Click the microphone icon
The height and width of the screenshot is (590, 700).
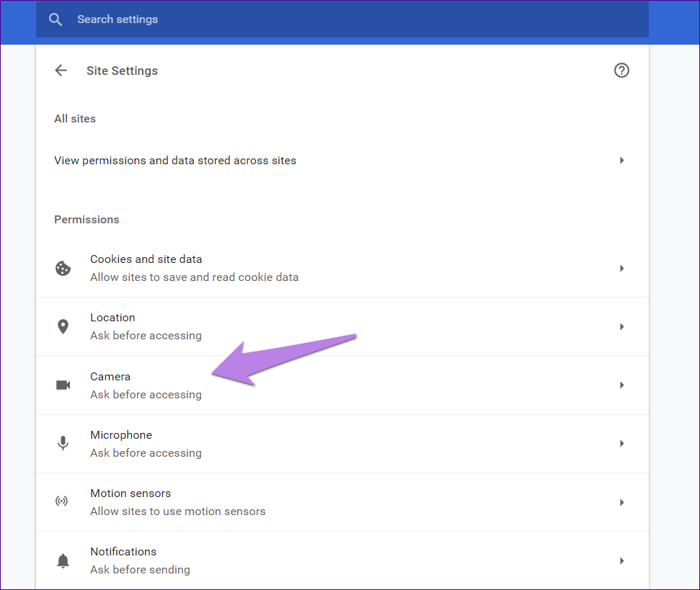[x=63, y=444]
